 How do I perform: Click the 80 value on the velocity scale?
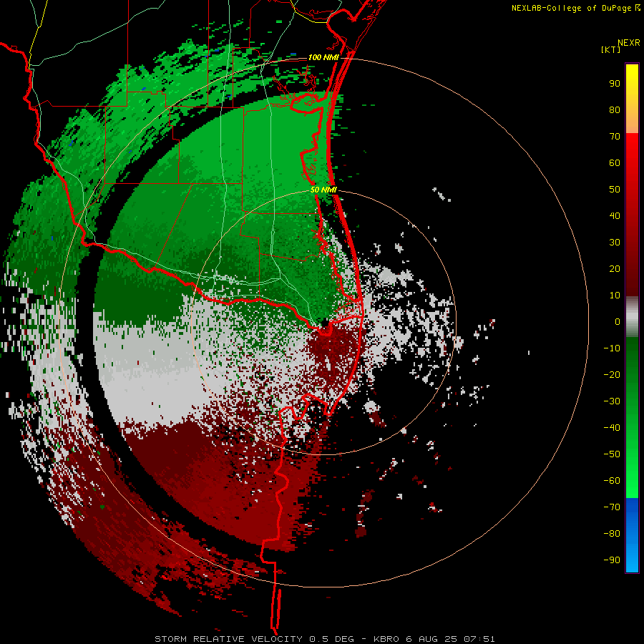615,109
